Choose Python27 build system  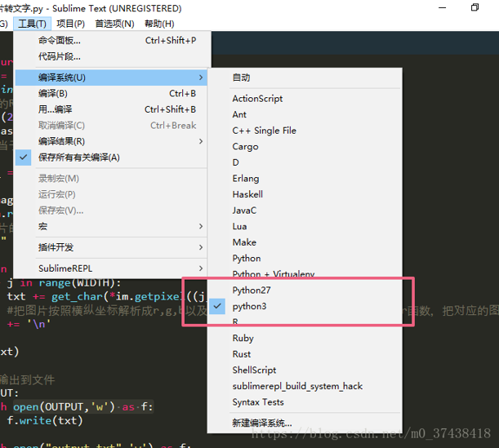[251, 291]
